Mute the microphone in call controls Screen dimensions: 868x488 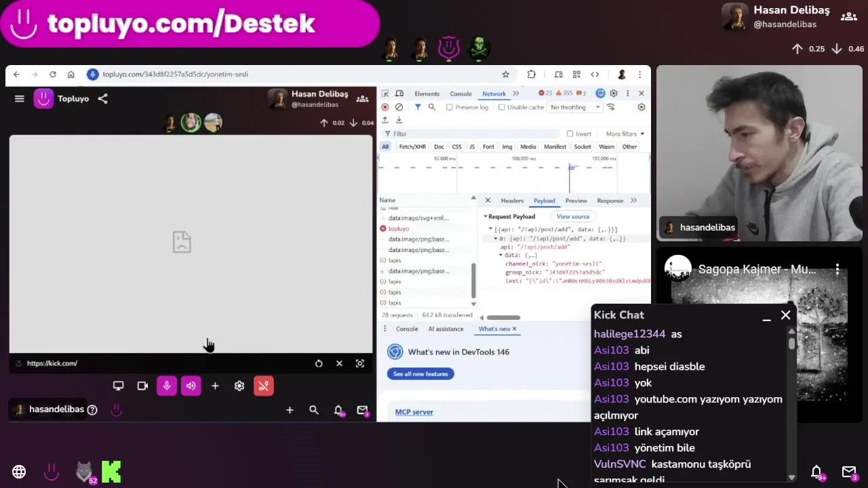[167, 386]
